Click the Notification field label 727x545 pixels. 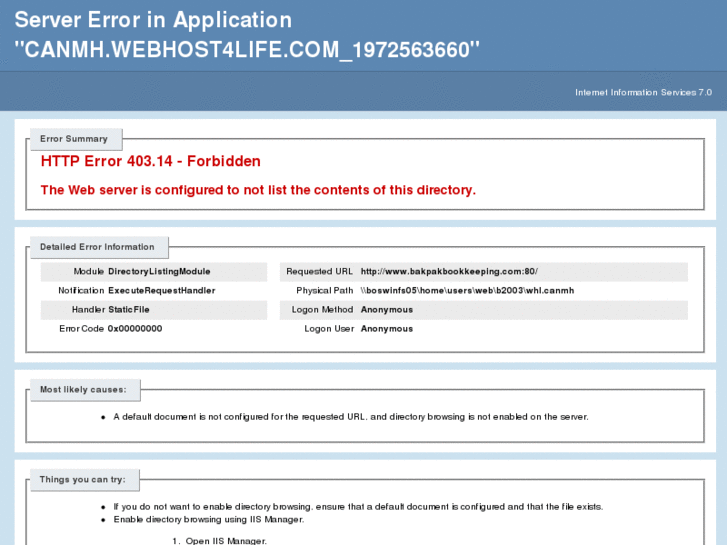(81, 290)
